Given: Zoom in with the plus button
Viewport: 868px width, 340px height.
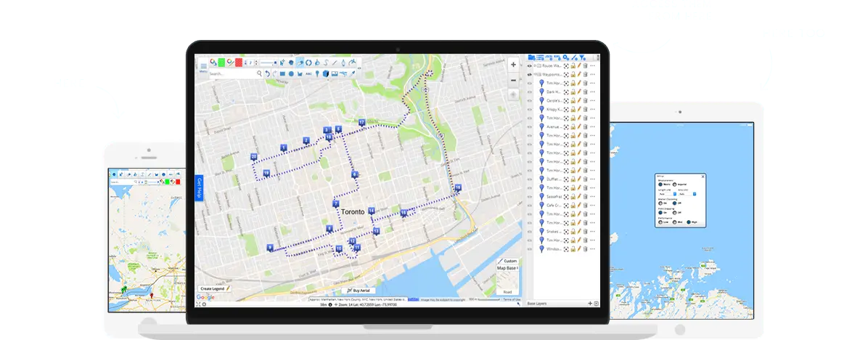Looking at the screenshot, I should tap(514, 65).
